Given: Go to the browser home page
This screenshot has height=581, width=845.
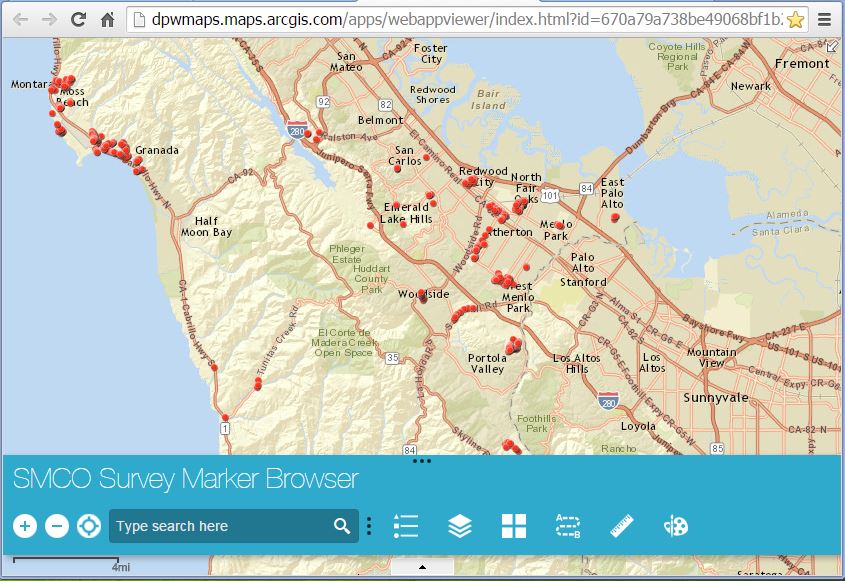Looking at the screenshot, I should pos(108,18).
